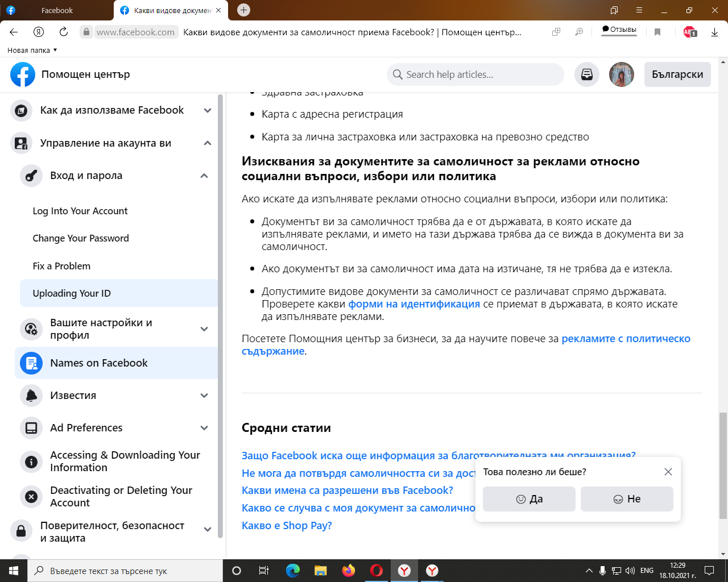Expand Как да използваме Facebook section
This screenshot has width=728, height=582.
click(208, 111)
